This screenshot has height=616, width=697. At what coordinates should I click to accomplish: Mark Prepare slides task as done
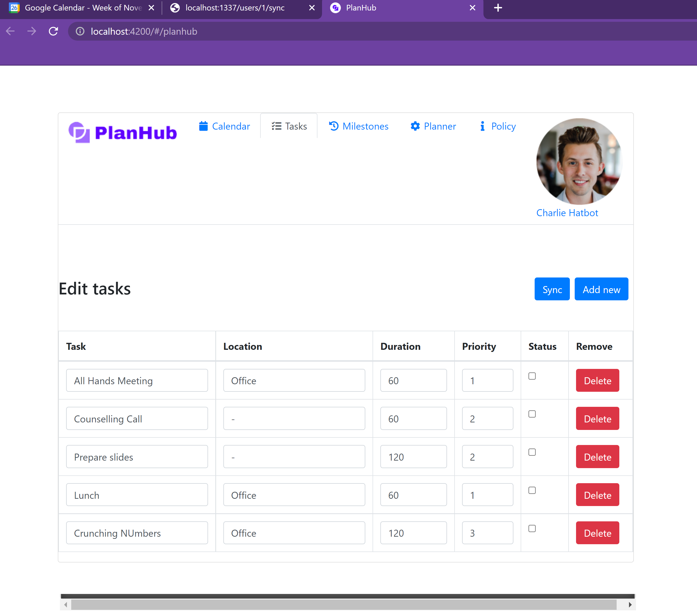tap(532, 452)
